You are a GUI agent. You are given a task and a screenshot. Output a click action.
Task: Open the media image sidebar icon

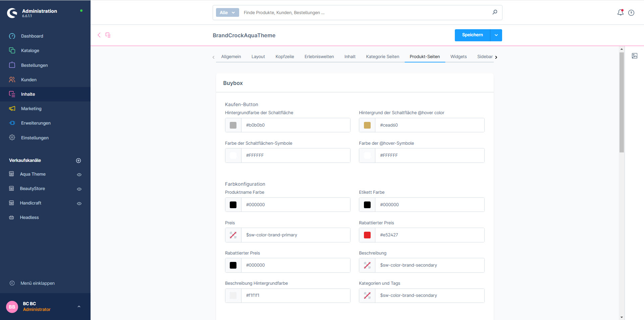coord(635,56)
